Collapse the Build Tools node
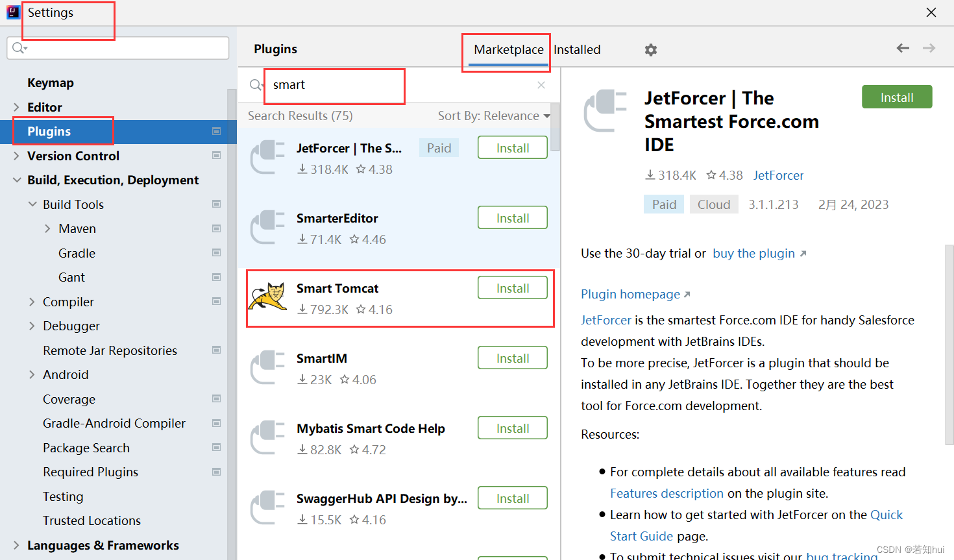Screen dimensions: 954x560 [32, 204]
